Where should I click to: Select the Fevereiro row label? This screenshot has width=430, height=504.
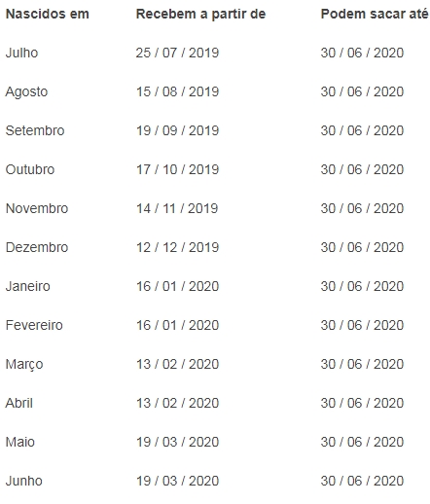pos(34,325)
